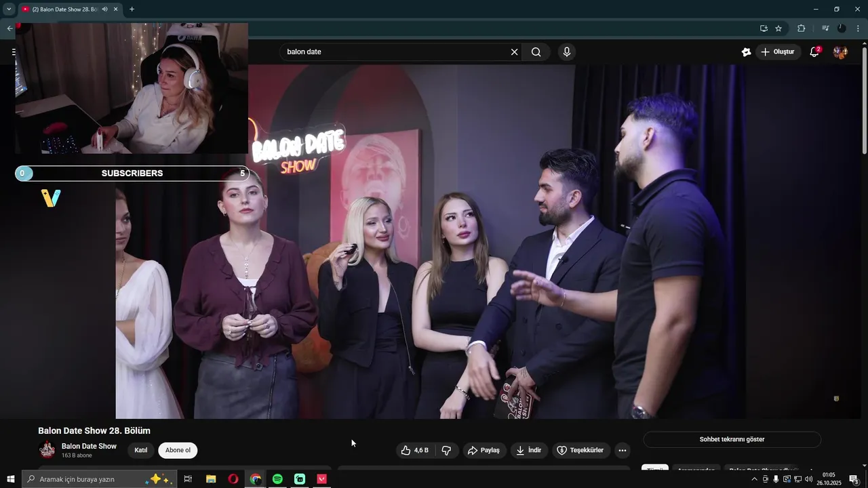The width and height of the screenshot is (868, 488).
Task: Go back with browser back arrow
Action: (x=9, y=28)
